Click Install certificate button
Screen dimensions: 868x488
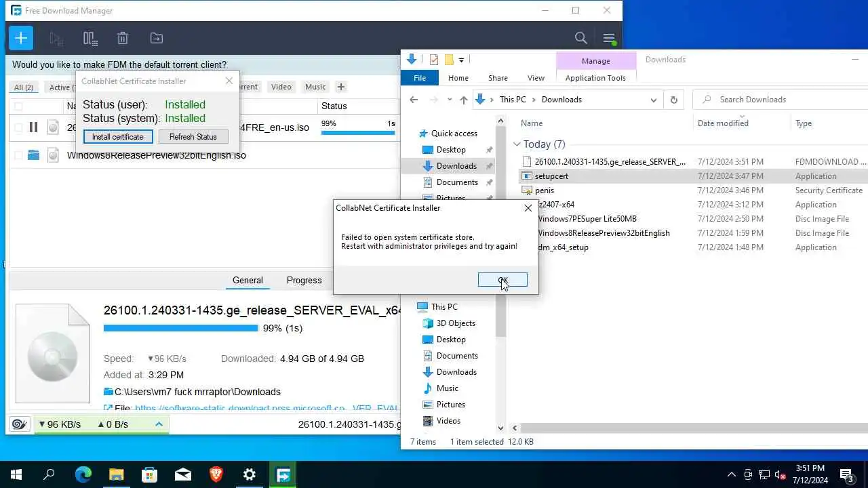tap(118, 137)
